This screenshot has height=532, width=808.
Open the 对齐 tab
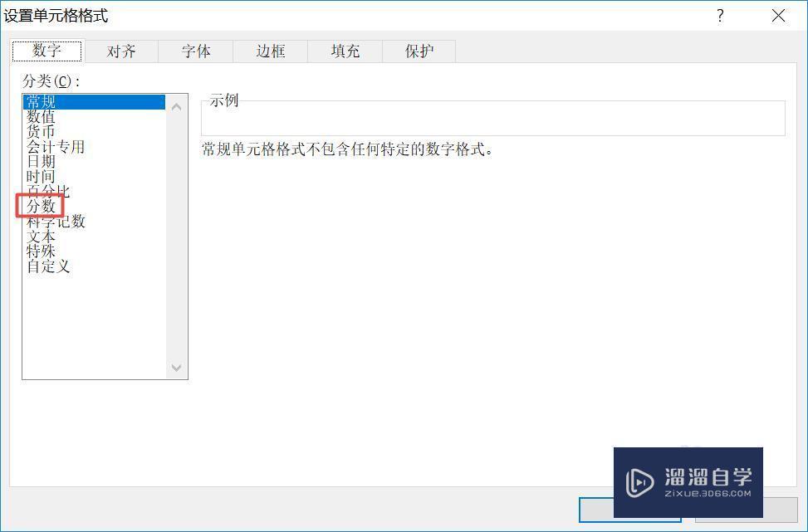tap(121, 51)
